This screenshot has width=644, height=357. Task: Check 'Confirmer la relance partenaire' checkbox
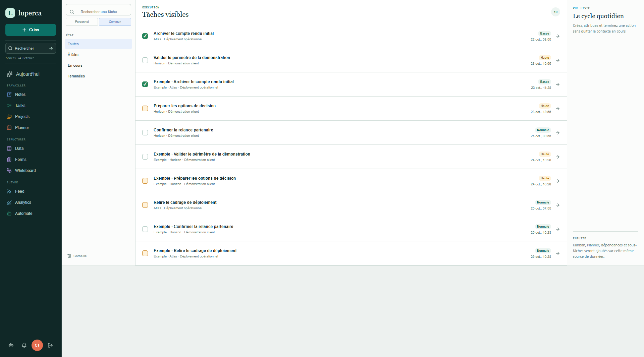(x=145, y=132)
